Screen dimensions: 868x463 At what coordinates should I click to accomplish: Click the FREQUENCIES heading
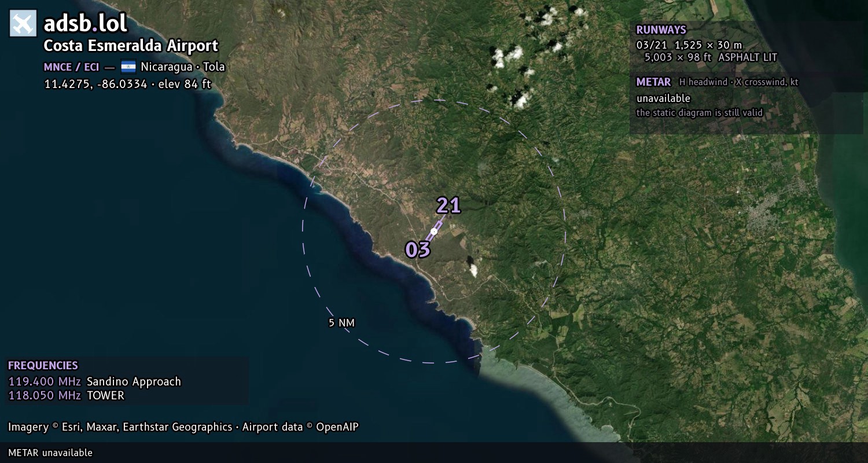click(43, 366)
